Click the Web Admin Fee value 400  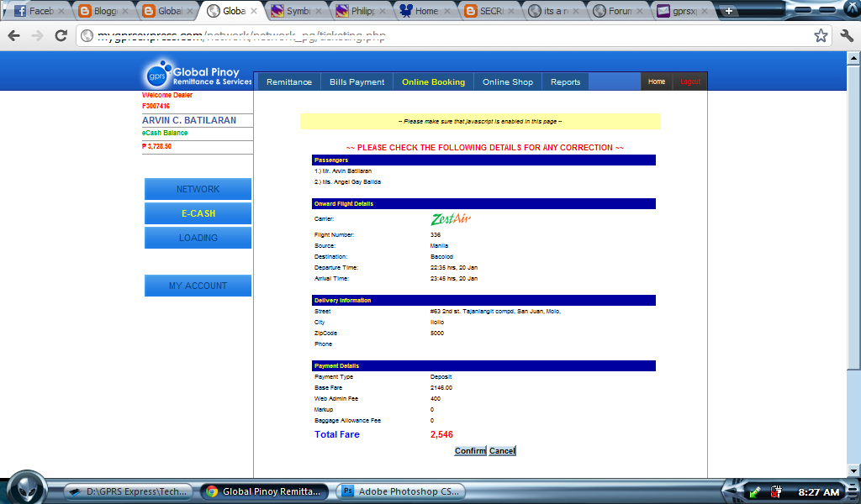[436, 399]
